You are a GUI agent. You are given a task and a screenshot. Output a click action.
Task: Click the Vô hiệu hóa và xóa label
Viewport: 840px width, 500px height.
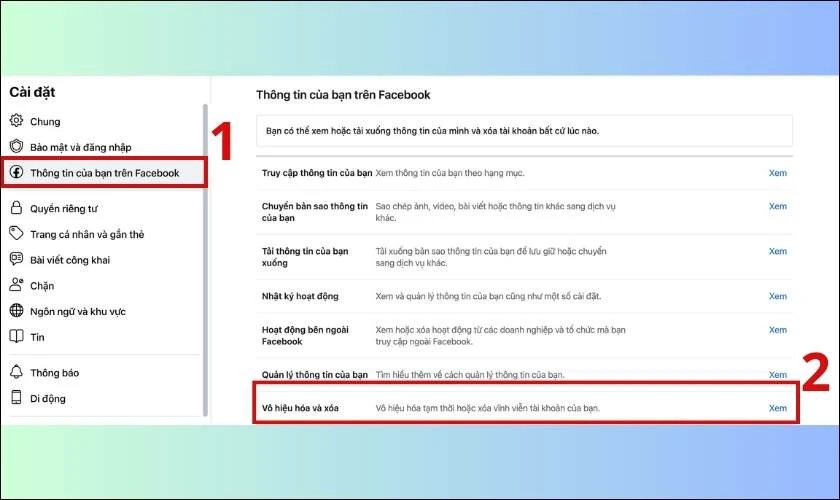point(300,408)
